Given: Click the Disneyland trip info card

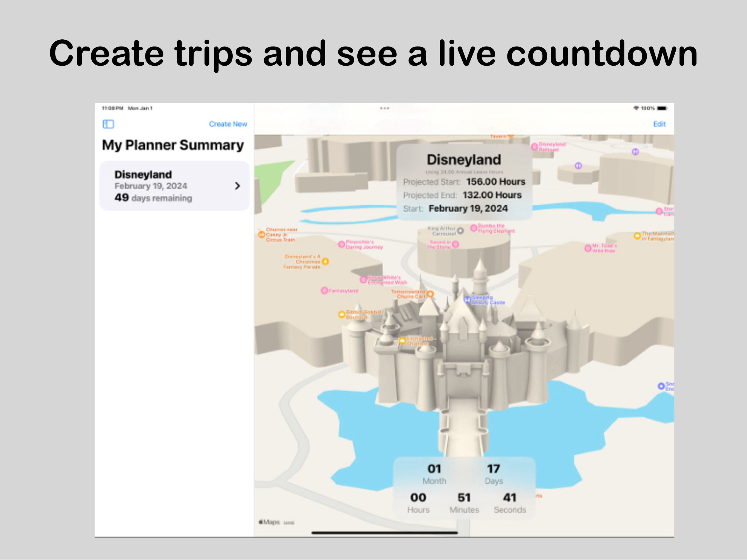Looking at the screenshot, I should 464,182.
